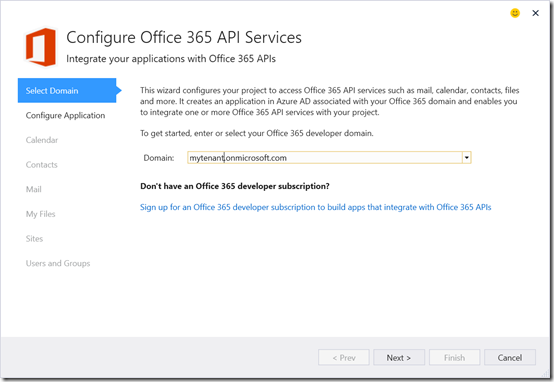
Task: Open the My Files step in sidebar
Action: 40,214
